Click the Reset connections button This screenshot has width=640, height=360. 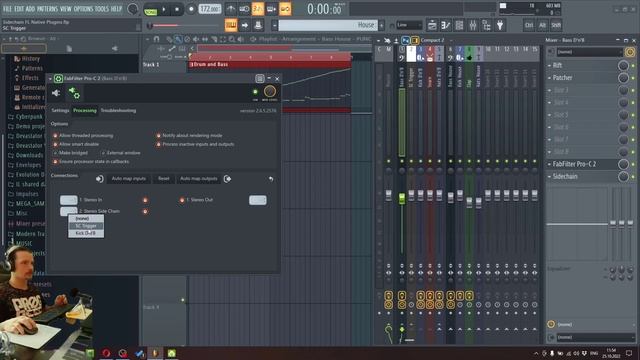(164, 179)
